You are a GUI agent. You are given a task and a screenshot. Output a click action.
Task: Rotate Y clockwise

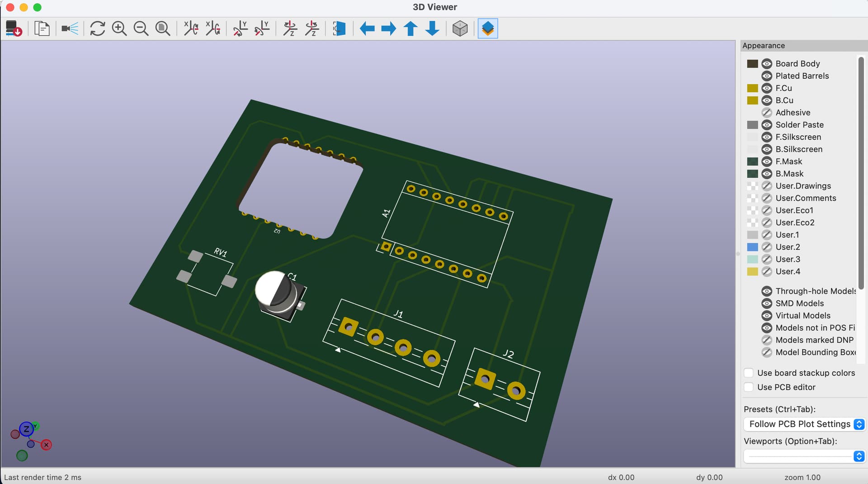240,28
